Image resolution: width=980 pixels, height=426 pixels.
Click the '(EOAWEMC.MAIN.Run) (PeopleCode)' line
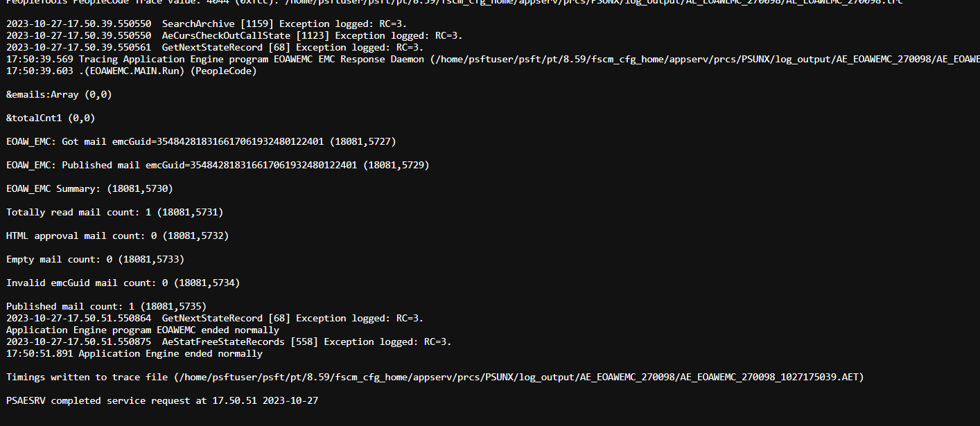[x=131, y=71]
